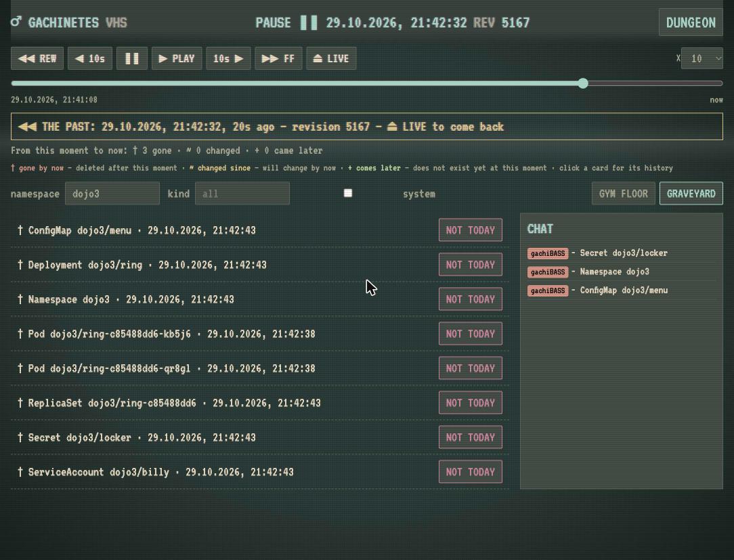This screenshot has height=560, width=734.
Task: Open the speed multiplier dropdown
Action: point(701,58)
